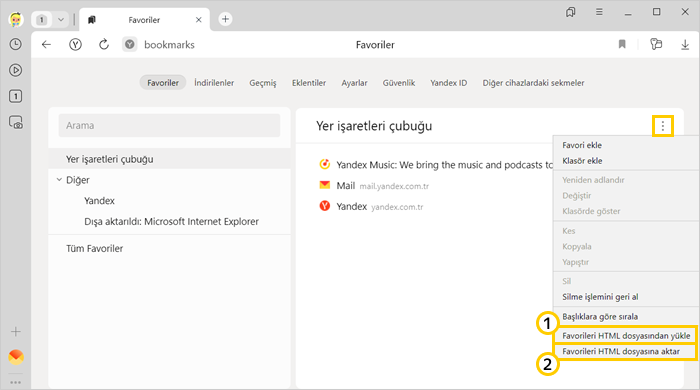Select Tüm Favoriler in sidebar
The height and width of the screenshot is (390, 700).
point(94,249)
